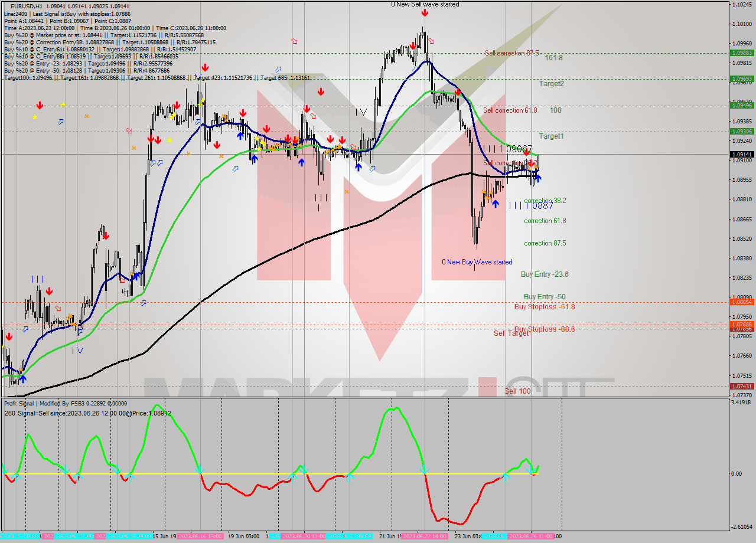
Task: Select the 'Sell correction 87.5' label
Action: pos(511,53)
